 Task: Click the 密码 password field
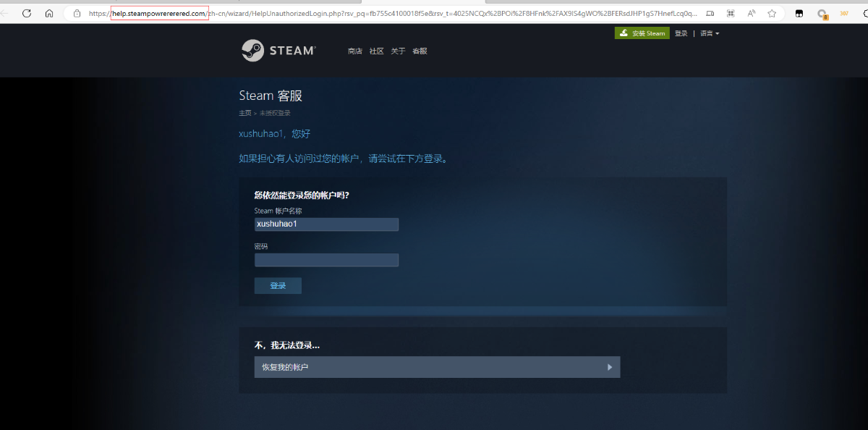326,260
